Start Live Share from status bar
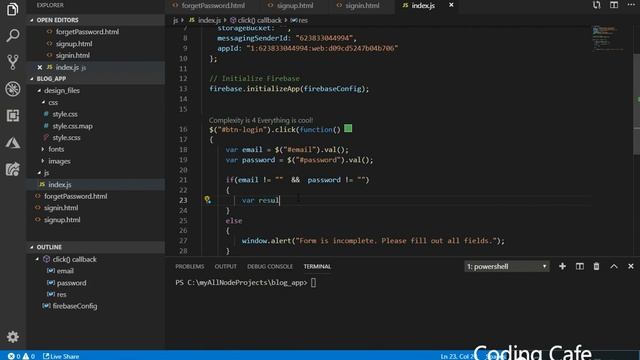The width and height of the screenshot is (640, 360). 61,356
